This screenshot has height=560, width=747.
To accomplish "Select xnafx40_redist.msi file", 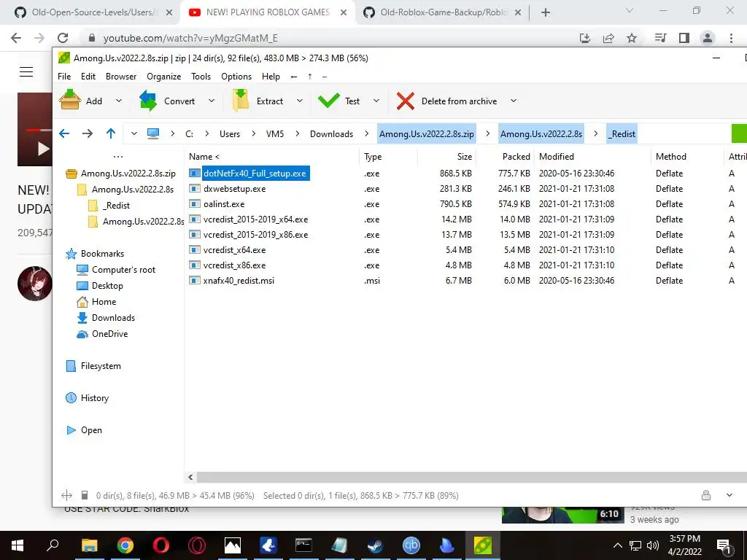I will (239, 281).
